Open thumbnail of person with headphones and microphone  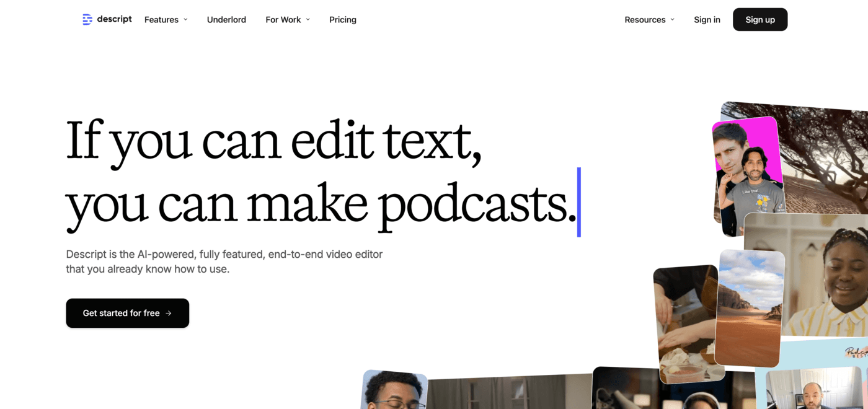[673, 389]
